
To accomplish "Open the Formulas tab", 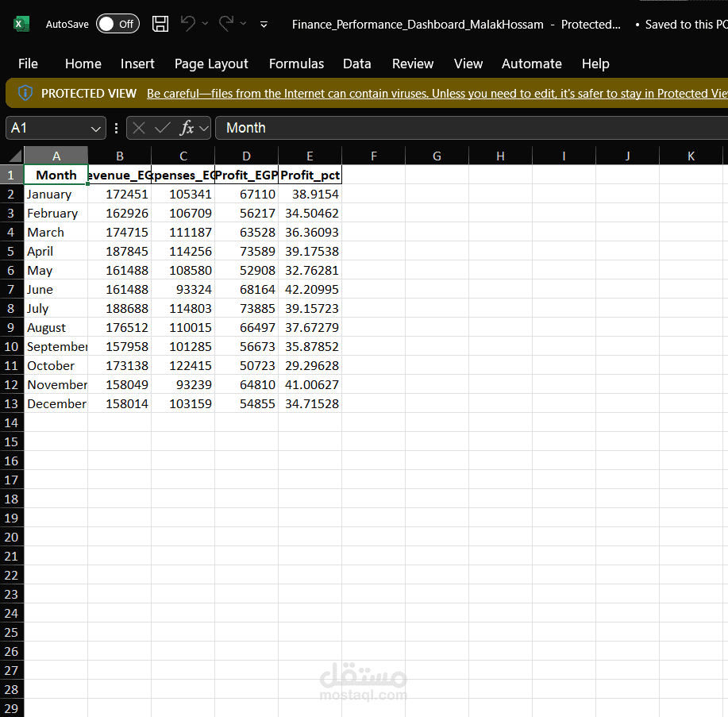I will (x=296, y=64).
